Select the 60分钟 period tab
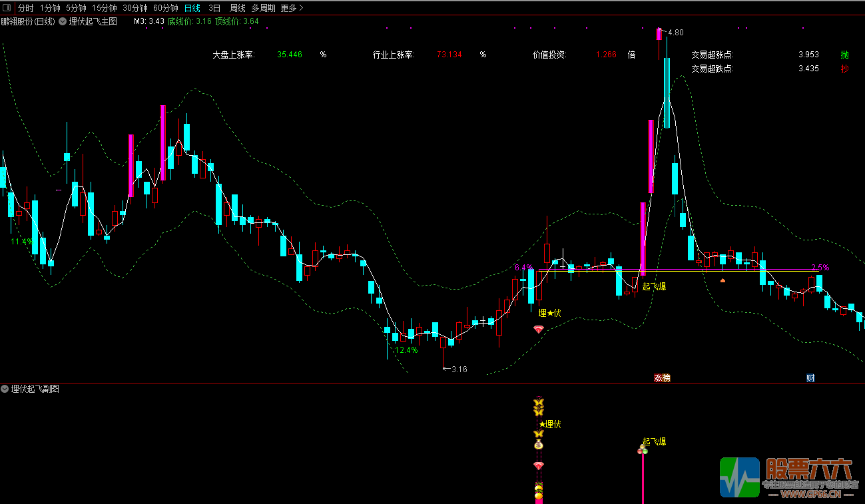 coord(165,8)
